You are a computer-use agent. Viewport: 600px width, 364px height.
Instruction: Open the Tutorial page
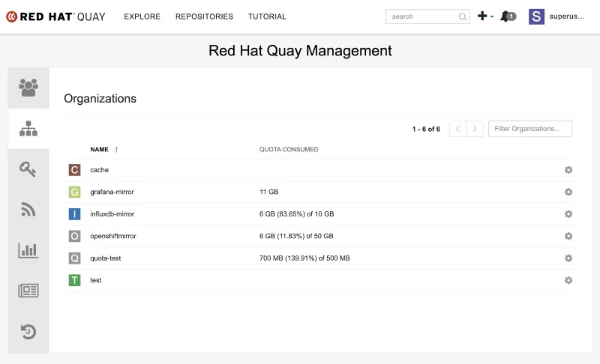[x=267, y=16]
